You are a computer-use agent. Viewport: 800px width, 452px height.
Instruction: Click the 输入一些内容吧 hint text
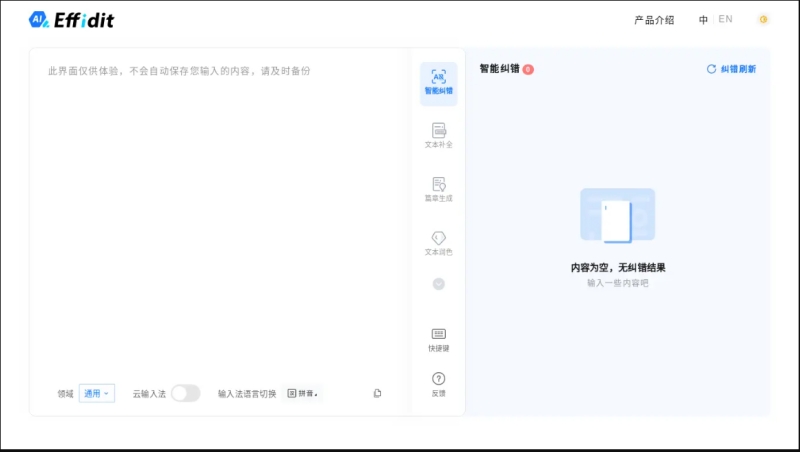click(x=618, y=283)
